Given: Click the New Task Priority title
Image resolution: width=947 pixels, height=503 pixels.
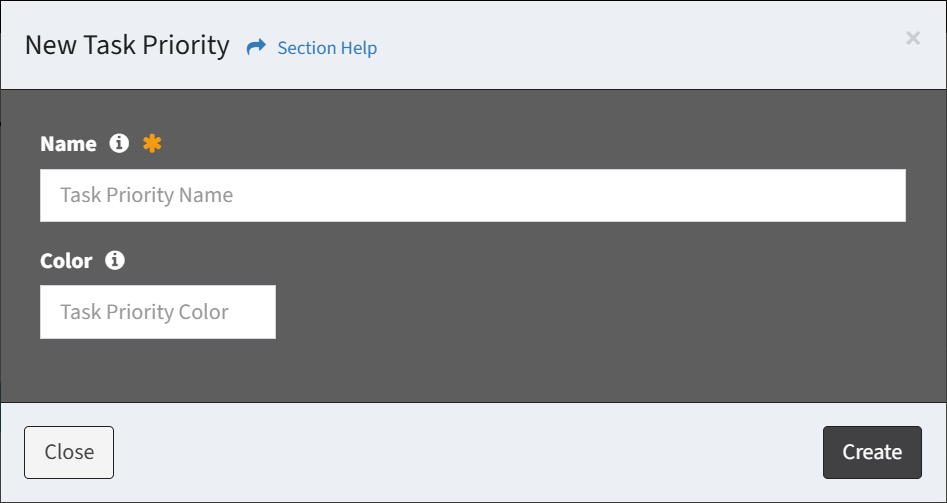Looking at the screenshot, I should click(127, 46).
